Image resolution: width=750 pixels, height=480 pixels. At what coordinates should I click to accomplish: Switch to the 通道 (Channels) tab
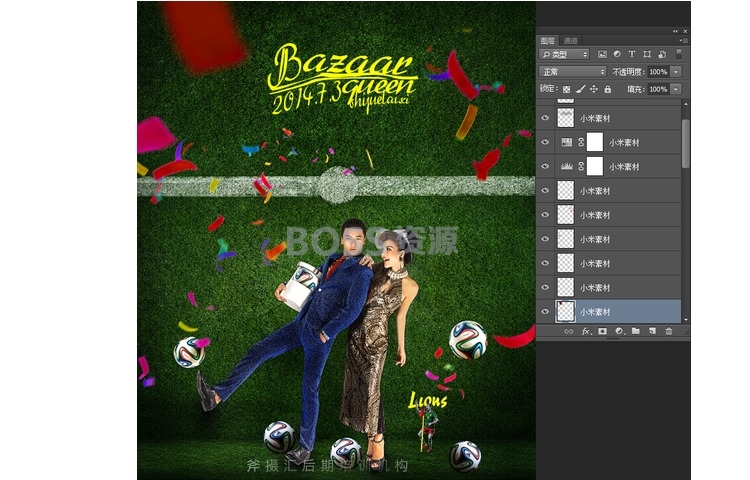point(570,41)
